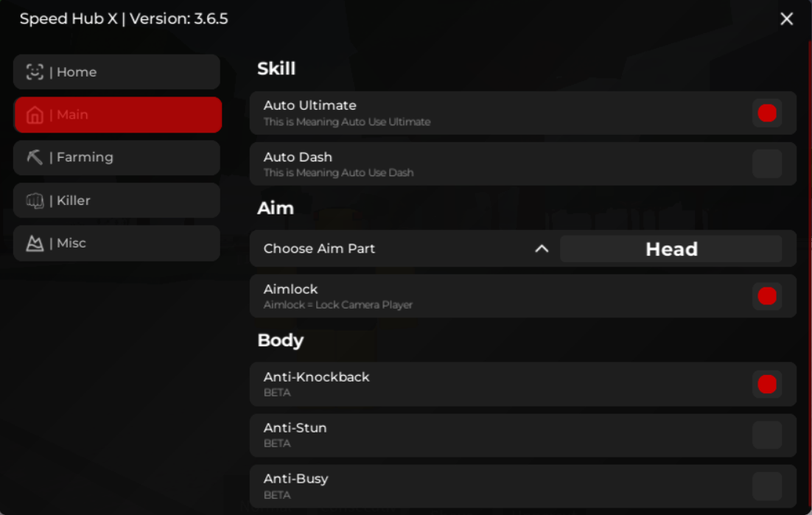Click the Choose Aim Part label
812x515 pixels.
point(319,249)
